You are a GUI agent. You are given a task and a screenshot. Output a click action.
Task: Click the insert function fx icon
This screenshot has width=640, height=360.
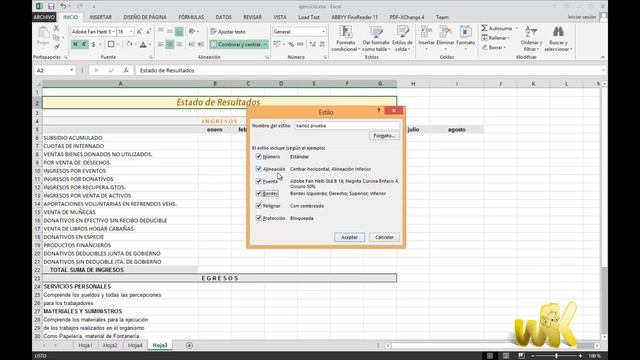pos(126,70)
